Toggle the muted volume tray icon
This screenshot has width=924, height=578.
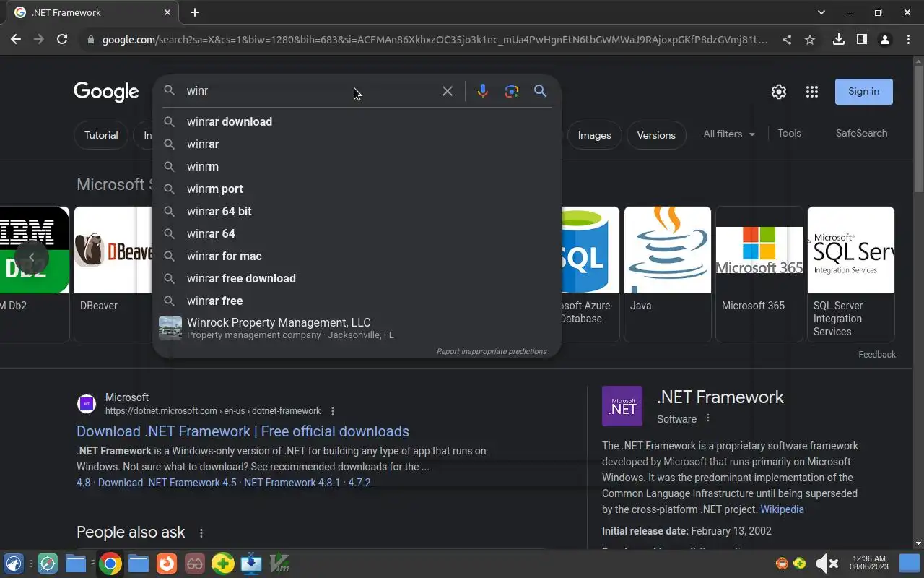(827, 564)
